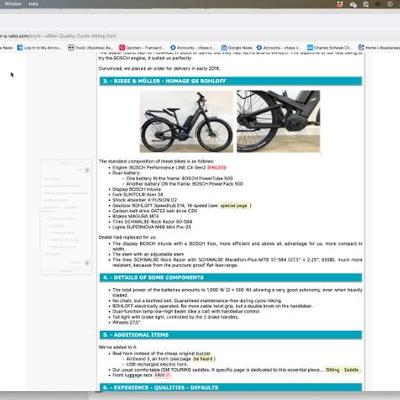Click the 'USB recharged electric horn' line
Viewport: 400px width, 400px height.
(157, 364)
